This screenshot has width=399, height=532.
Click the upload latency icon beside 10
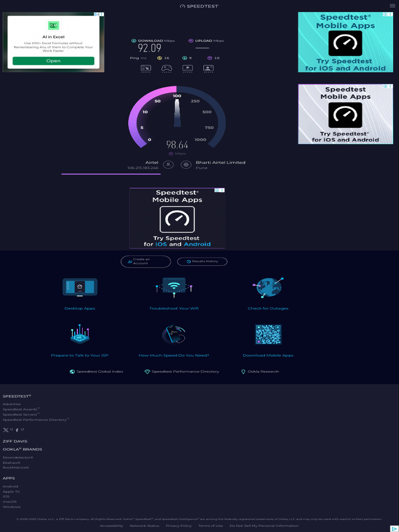[210, 58]
